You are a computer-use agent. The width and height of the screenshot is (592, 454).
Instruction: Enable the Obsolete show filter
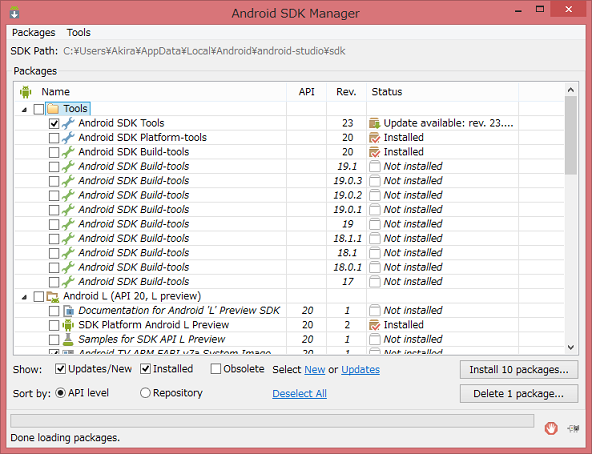216,369
